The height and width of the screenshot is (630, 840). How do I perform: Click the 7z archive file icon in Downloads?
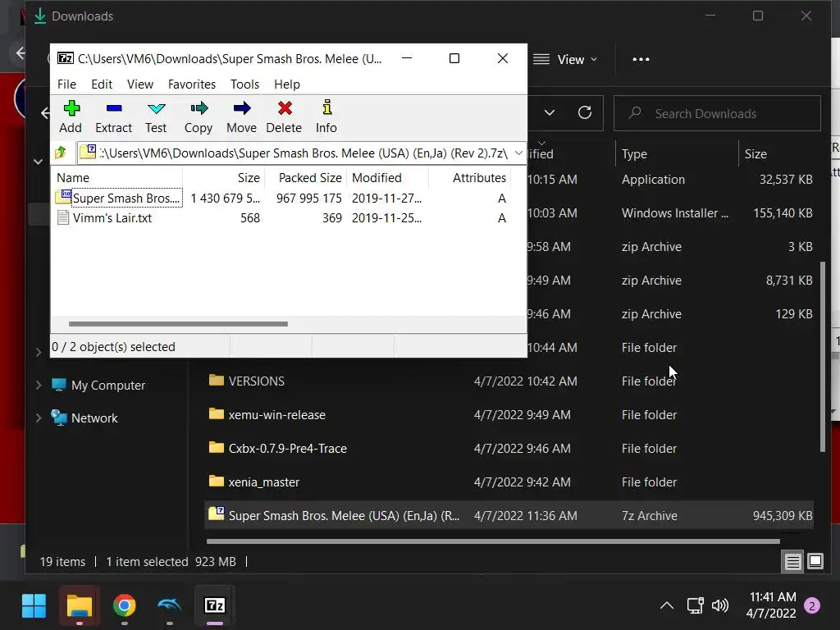pyautogui.click(x=217, y=514)
